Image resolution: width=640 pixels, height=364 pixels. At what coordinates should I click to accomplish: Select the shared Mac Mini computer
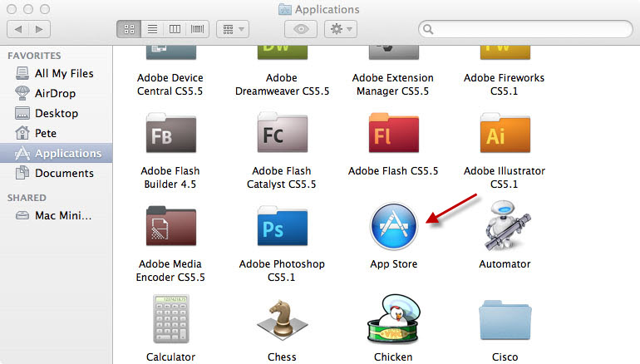(x=56, y=215)
